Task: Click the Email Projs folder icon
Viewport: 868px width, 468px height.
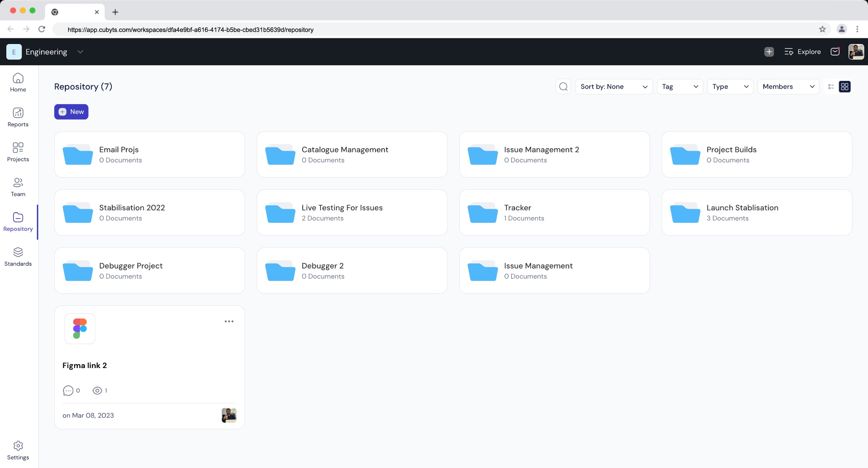Action: [x=78, y=155]
